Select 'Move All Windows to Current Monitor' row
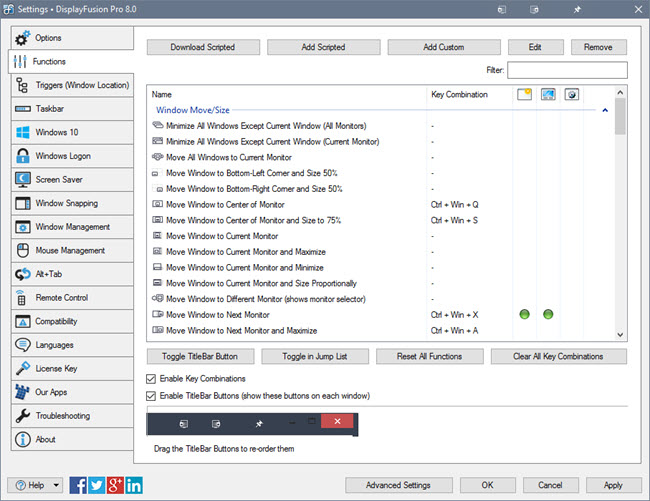The height and width of the screenshot is (501, 650). (x=380, y=157)
